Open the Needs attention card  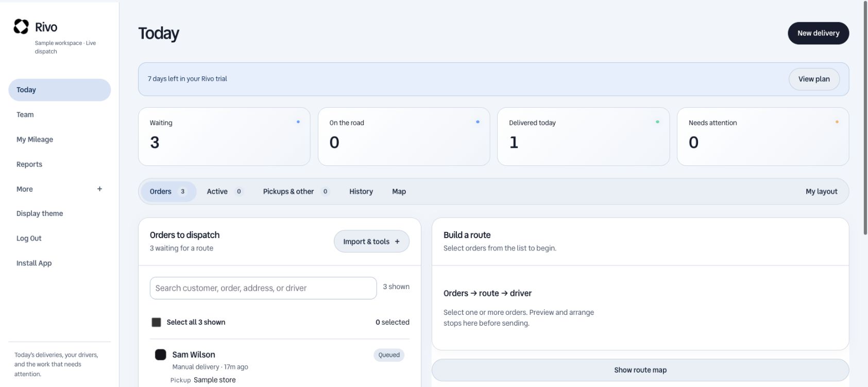tap(763, 137)
